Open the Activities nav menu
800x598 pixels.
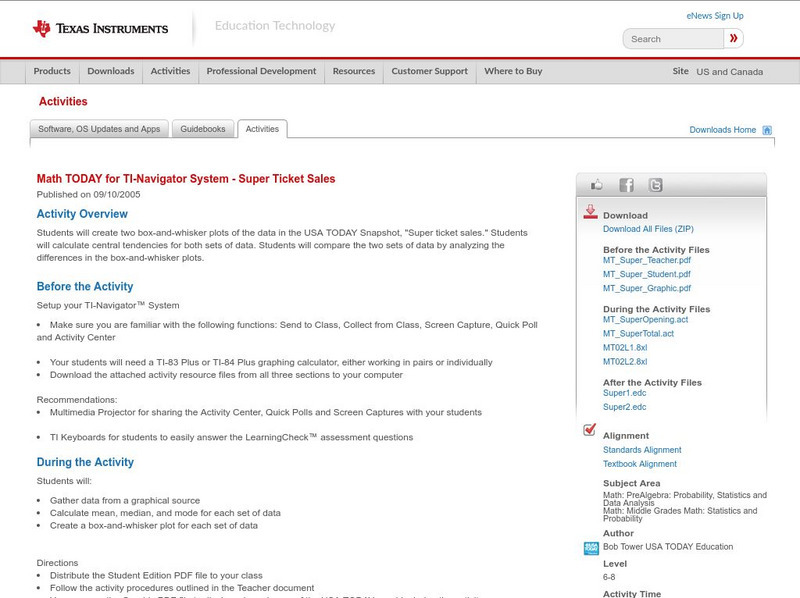click(170, 71)
